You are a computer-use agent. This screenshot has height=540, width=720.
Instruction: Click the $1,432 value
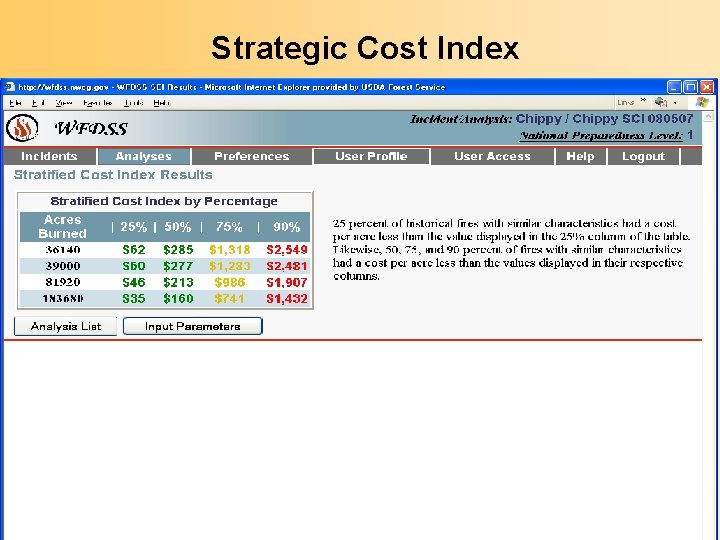click(x=287, y=298)
